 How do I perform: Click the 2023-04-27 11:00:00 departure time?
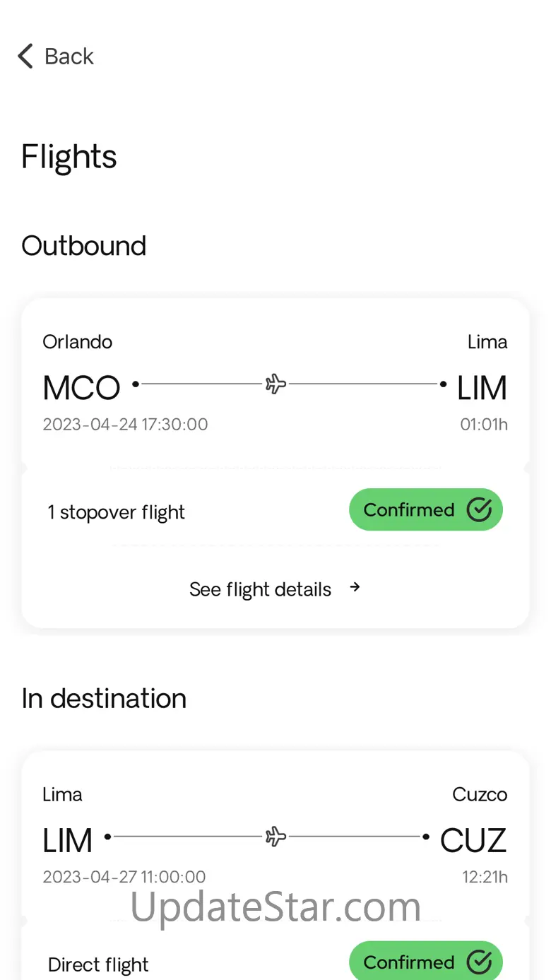[x=124, y=877]
